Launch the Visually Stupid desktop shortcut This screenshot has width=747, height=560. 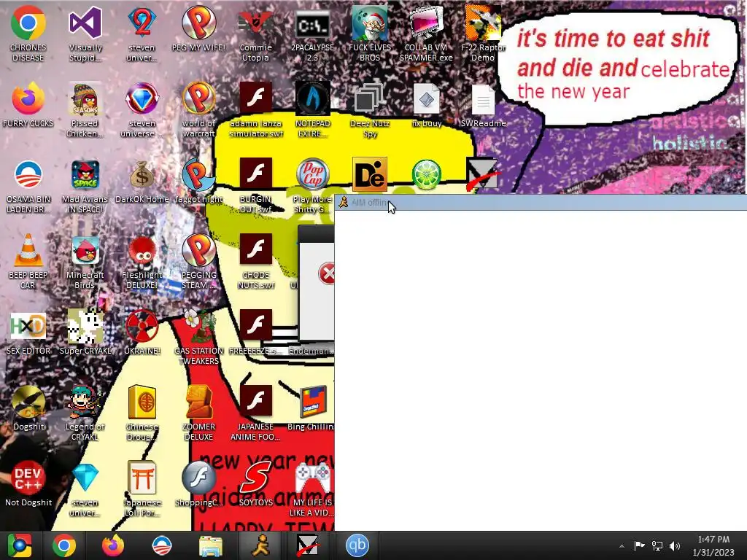pos(85,23)
